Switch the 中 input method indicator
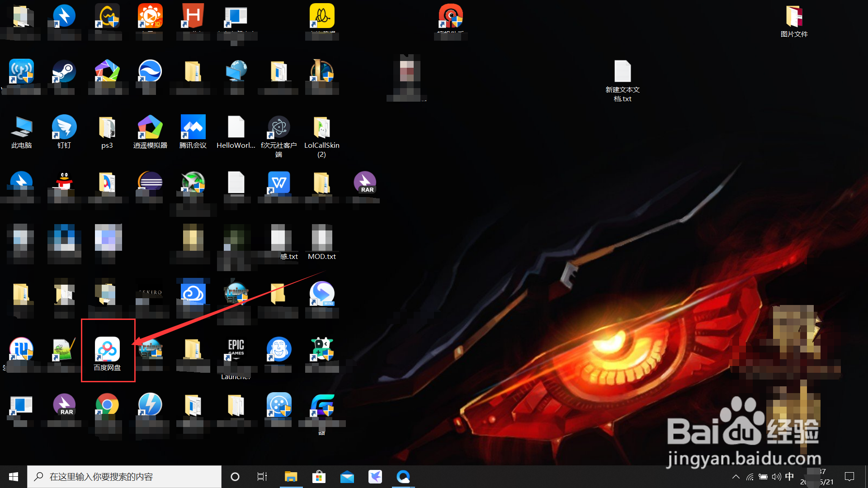Viewport: 868px width, 488px height. pyautogui.click(x=789, y=477)
